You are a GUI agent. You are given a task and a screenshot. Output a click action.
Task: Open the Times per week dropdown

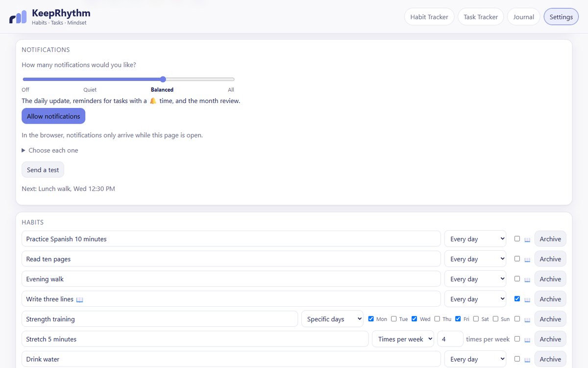[x=403, y=339]
